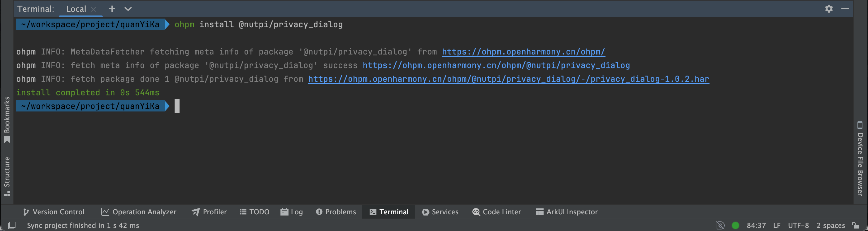Open the @nutpi/privacy_dialog package meta link
This screenshot has width=868, height=231.
(496, 65)
